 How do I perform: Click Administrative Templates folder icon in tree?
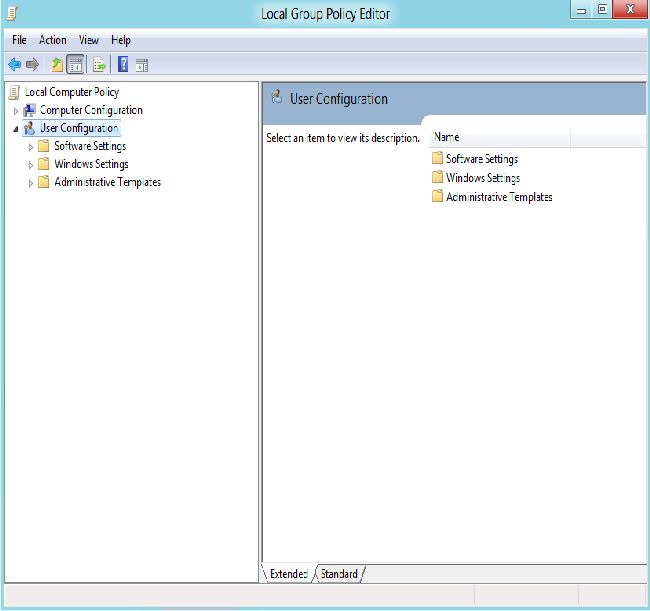click(44, 182)
